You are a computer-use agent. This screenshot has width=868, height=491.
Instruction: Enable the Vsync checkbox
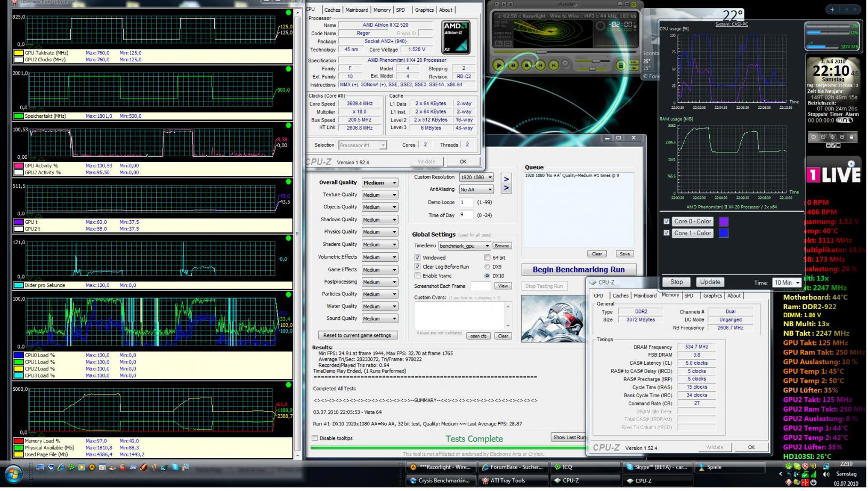pyautogui.click(x=418, y=276)
